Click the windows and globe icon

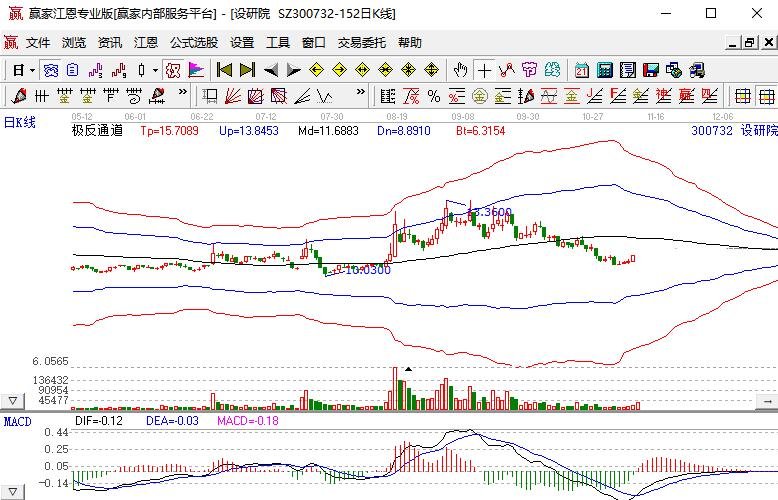click(x=674, y=70)
